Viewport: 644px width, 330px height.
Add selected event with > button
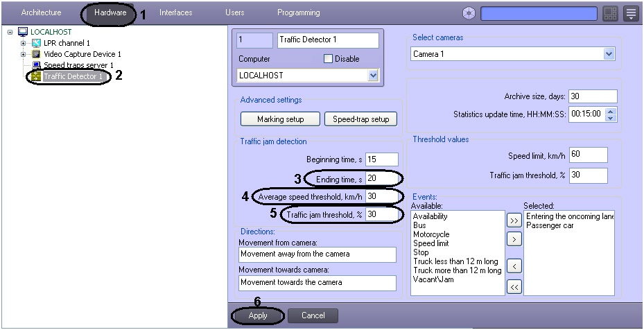point(514,238)
